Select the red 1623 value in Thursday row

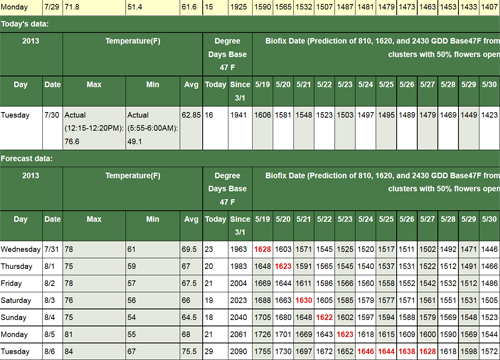283,266
